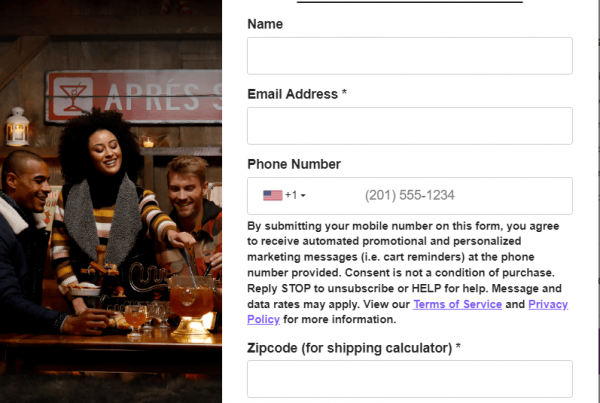Viewport: 600px width, 403px height.
Task: Click the "Phone Number" label
Action: tap(294, 164)
